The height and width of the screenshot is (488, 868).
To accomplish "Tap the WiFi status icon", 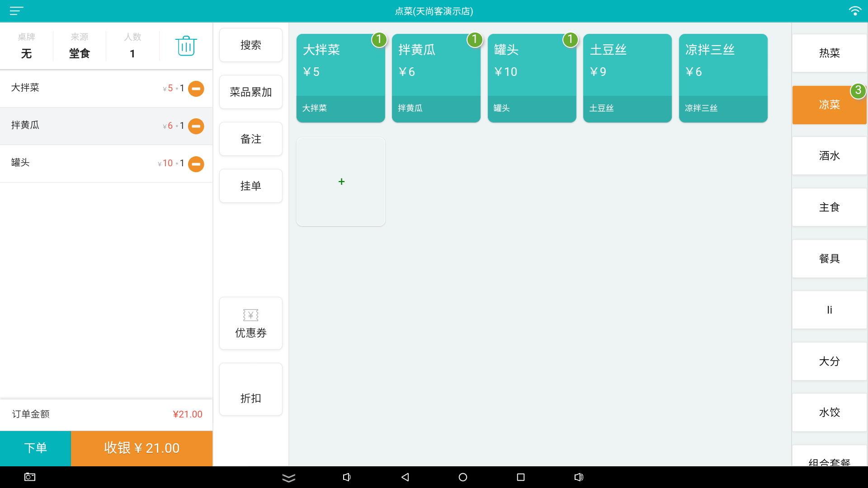I will click(x=854, y=11).
